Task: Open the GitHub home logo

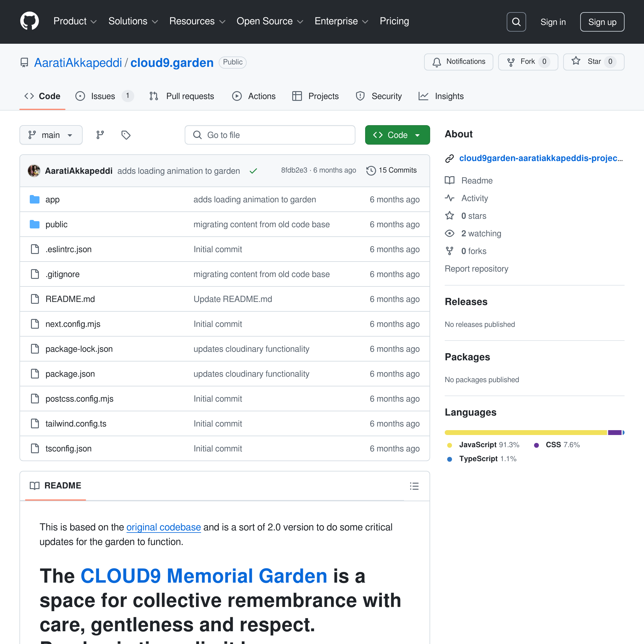Action: (29, 21)
